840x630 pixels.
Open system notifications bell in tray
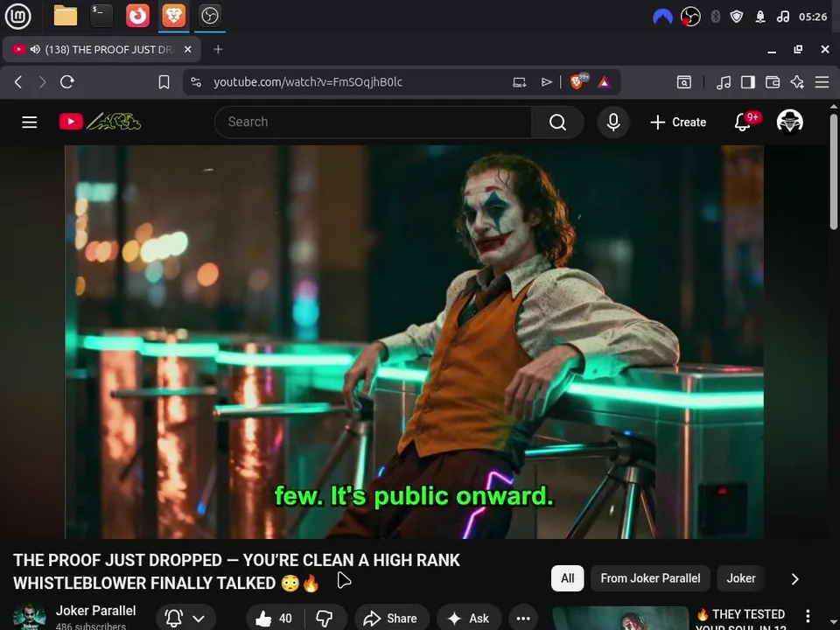759,17
